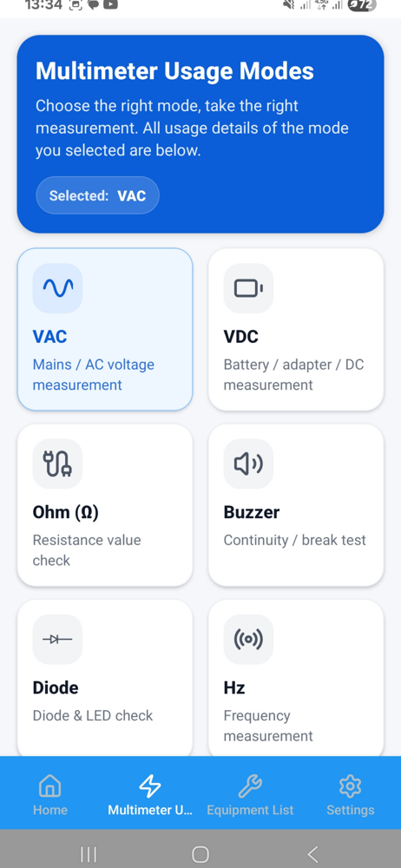Select Ohm resistance value check text
This screenshot has height=868, width=401.
click(87, 550)
